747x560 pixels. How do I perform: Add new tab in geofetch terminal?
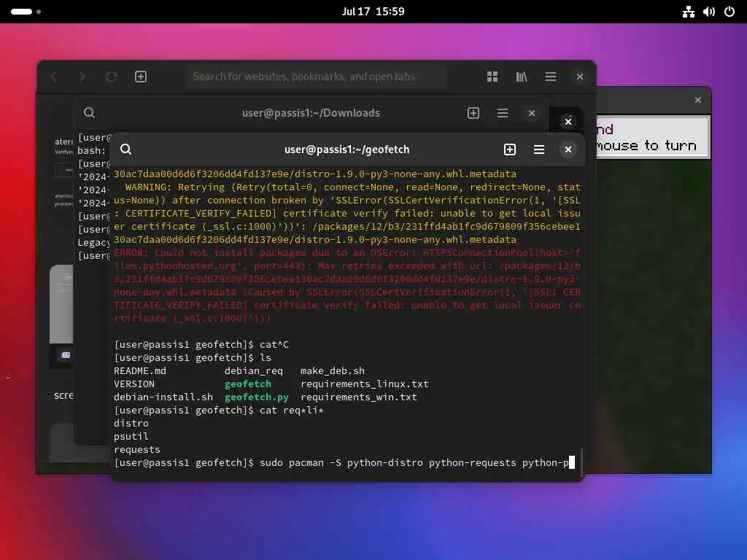point(510,149)
